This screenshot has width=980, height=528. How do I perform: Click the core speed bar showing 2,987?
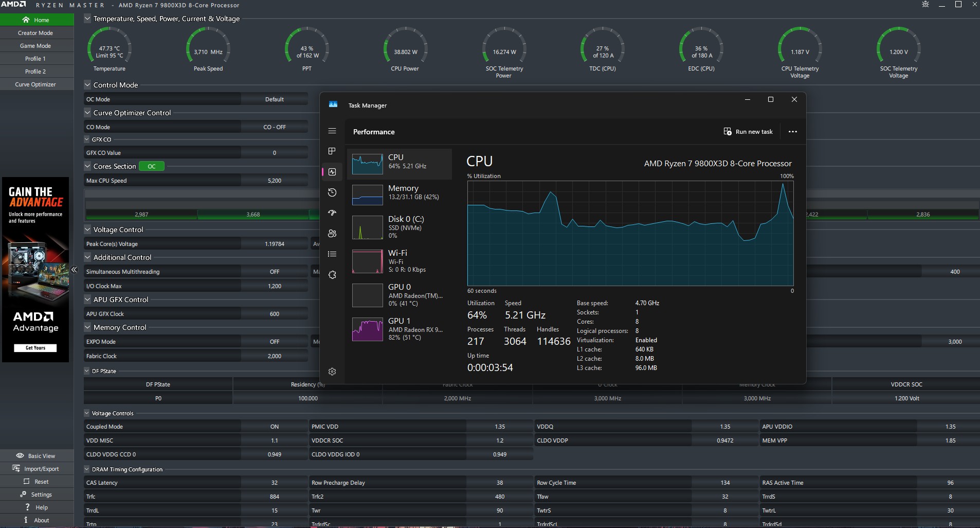tap(141, 215)
